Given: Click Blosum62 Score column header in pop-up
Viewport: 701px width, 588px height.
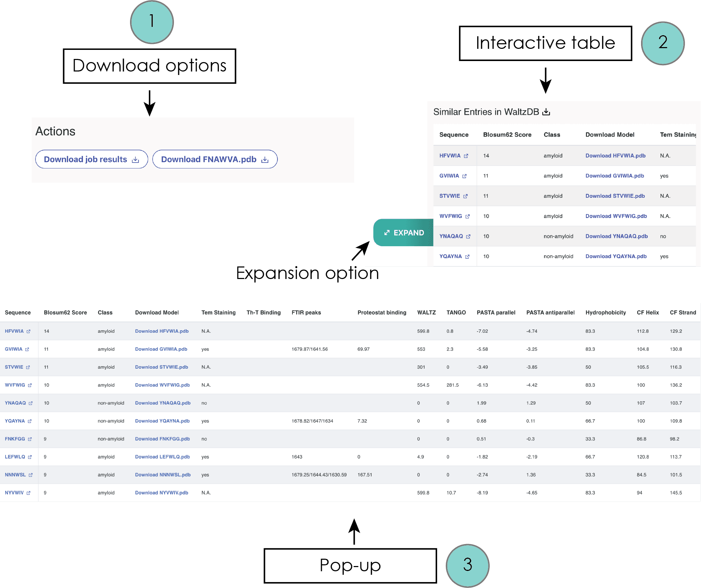Looking at the screenshot, I should [65, 312].
